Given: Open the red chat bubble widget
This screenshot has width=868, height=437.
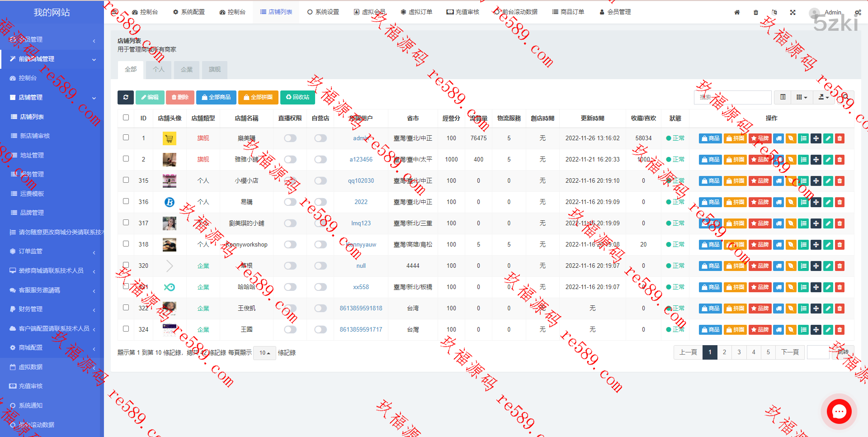Looking at the screenshot, I should click(x=839, y=412).
